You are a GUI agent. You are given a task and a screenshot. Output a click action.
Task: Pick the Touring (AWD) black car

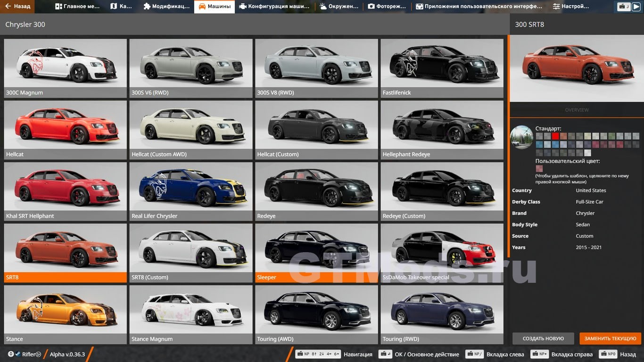pyautogui.click(x=316, y=314)
